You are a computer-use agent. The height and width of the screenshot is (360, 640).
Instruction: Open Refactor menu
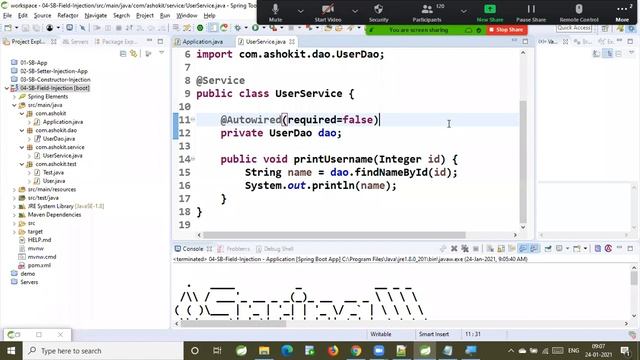68,16
